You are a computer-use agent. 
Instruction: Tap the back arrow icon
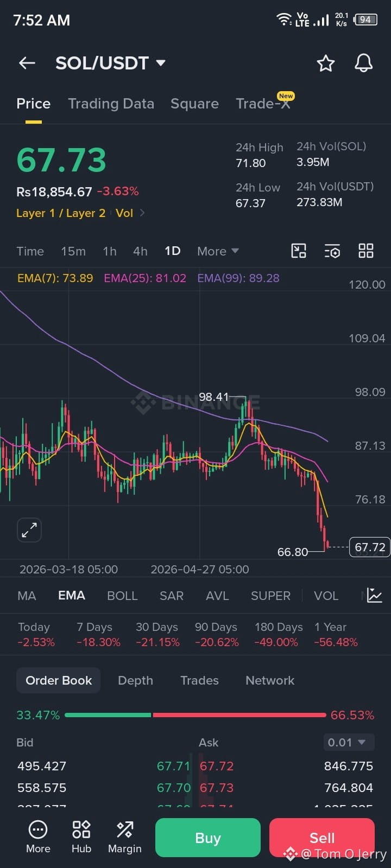pos(27,63)
